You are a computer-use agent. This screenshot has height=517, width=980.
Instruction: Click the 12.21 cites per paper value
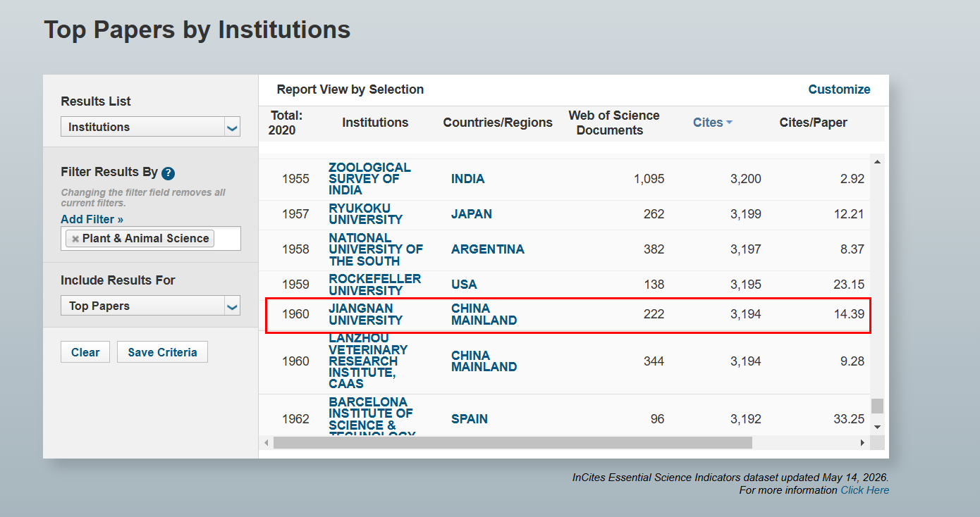(849, 214)
